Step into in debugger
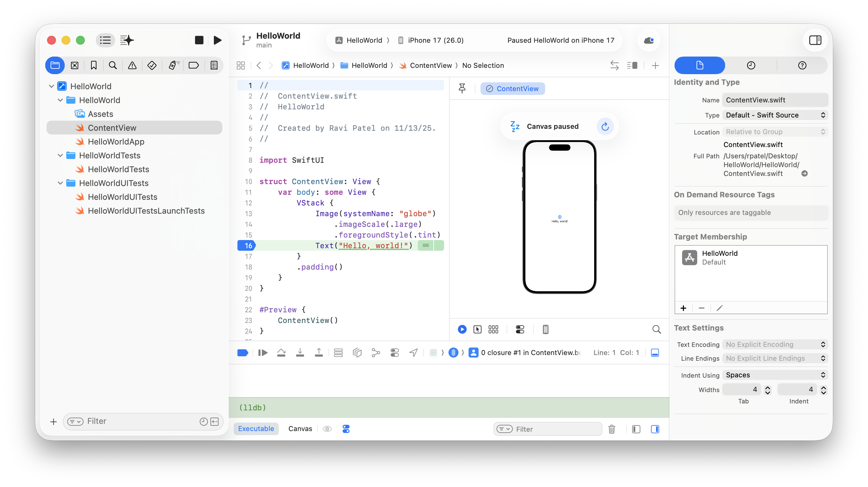This screenshot has height=487, width=868. point(300,353)
